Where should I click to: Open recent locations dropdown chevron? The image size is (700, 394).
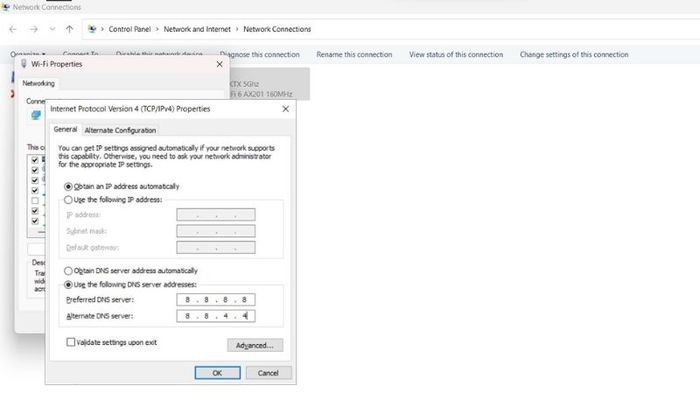point(52,29)
